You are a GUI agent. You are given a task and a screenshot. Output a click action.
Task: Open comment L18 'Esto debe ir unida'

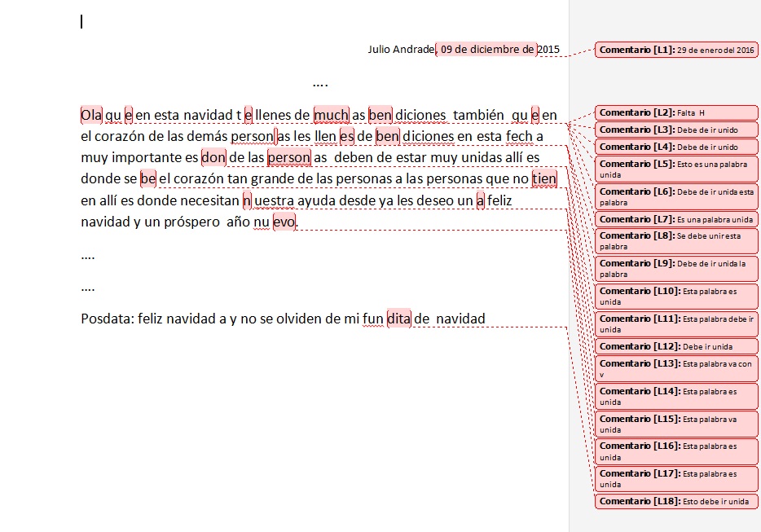(x=676, y=501)
